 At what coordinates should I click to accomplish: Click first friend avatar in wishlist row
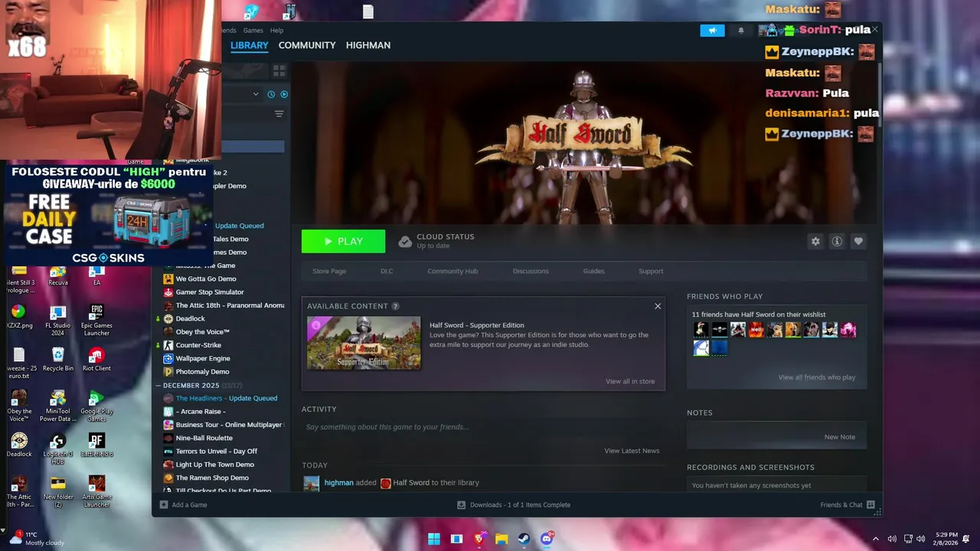tap(701, 330)
